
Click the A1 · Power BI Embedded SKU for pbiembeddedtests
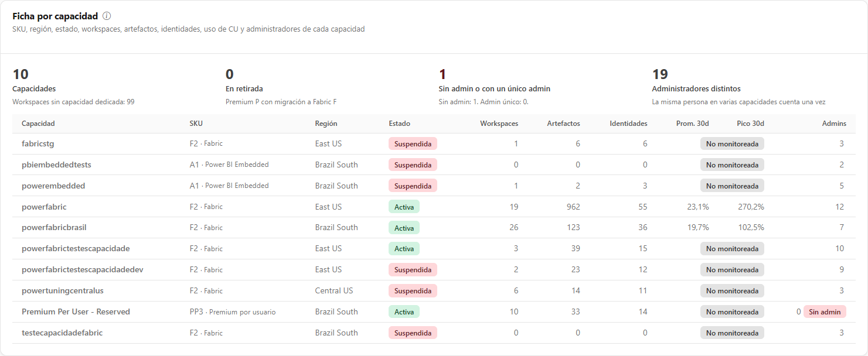tap(229, 165)
